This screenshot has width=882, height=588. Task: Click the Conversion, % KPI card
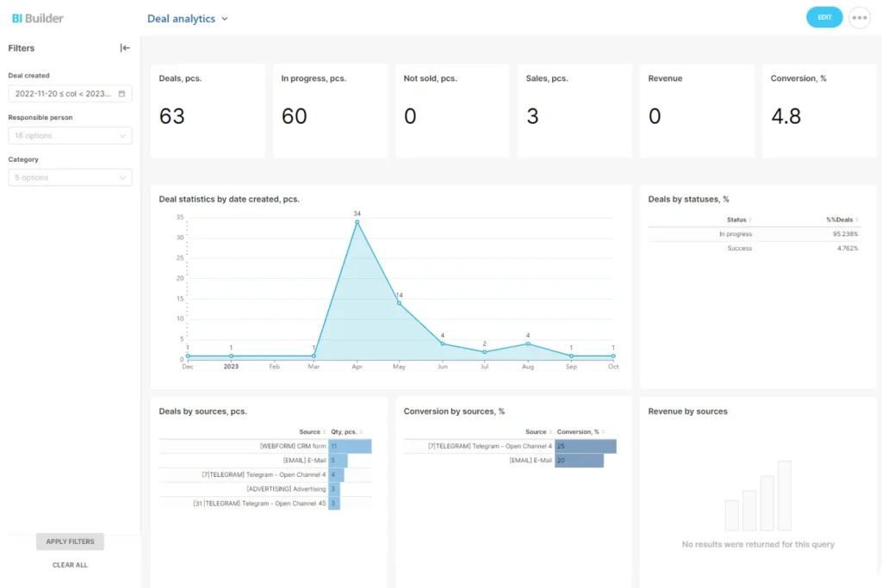click(x=819, y=110)
